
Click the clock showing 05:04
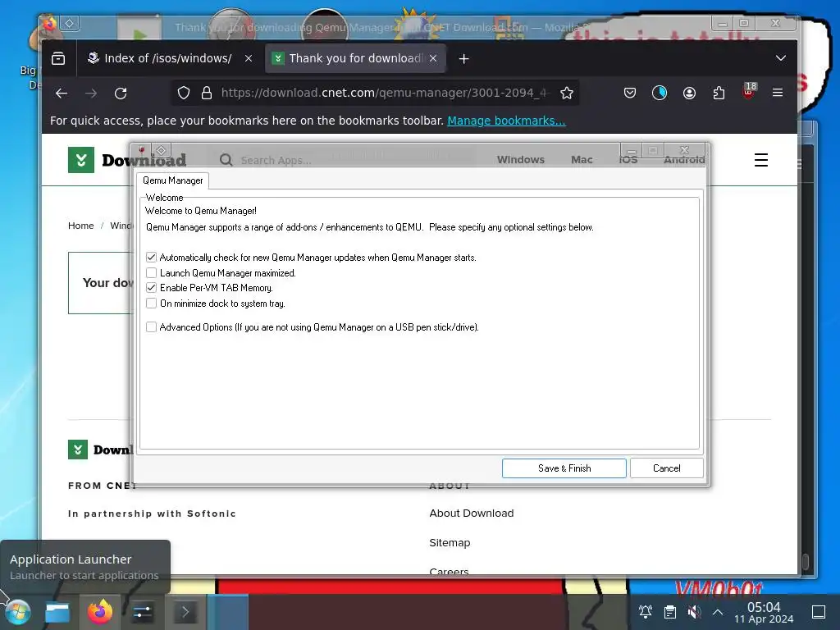click(x=764, y=612)
